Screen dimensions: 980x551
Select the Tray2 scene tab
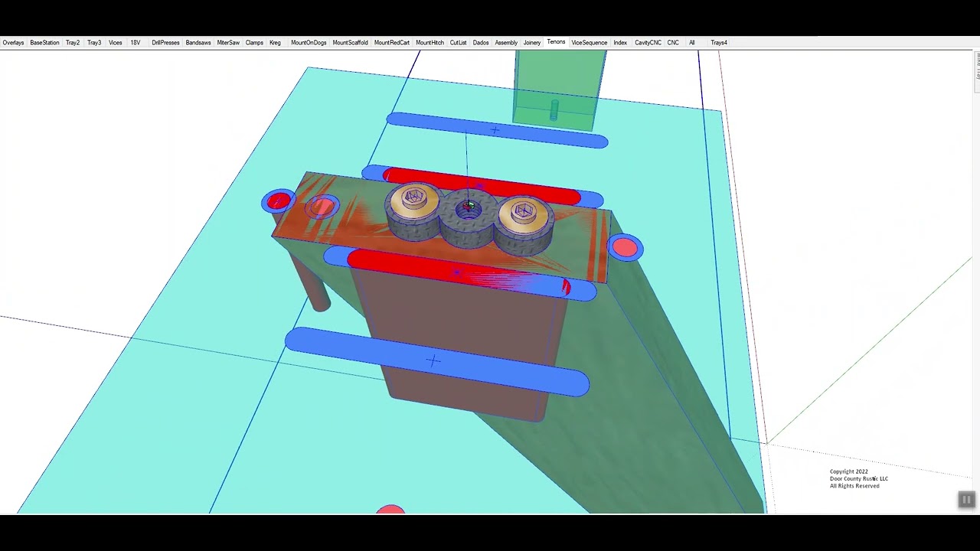tap(73, 43)
